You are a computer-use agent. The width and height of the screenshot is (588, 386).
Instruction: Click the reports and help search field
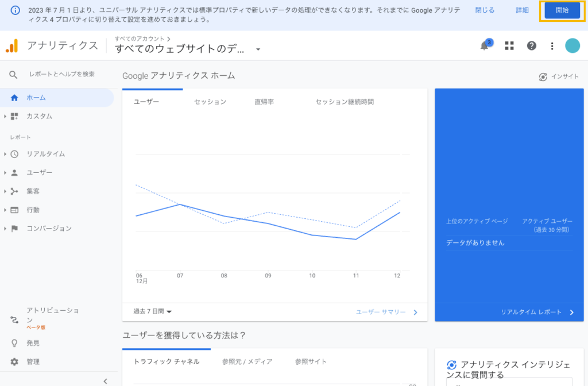click(61, 74)
